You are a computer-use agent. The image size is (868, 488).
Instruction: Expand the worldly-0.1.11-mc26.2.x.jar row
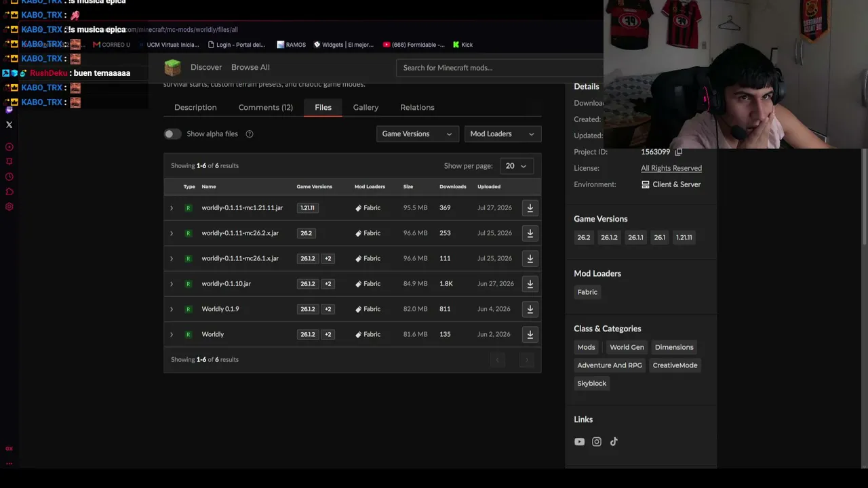coord(172,233)
